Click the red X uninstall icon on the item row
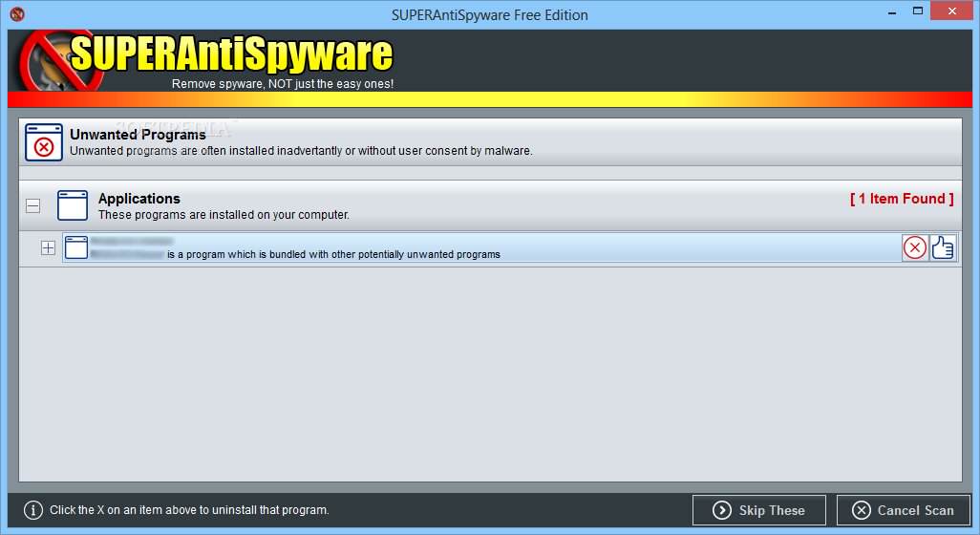The height and width of the screenshot is (535, 980). [915, 248]
